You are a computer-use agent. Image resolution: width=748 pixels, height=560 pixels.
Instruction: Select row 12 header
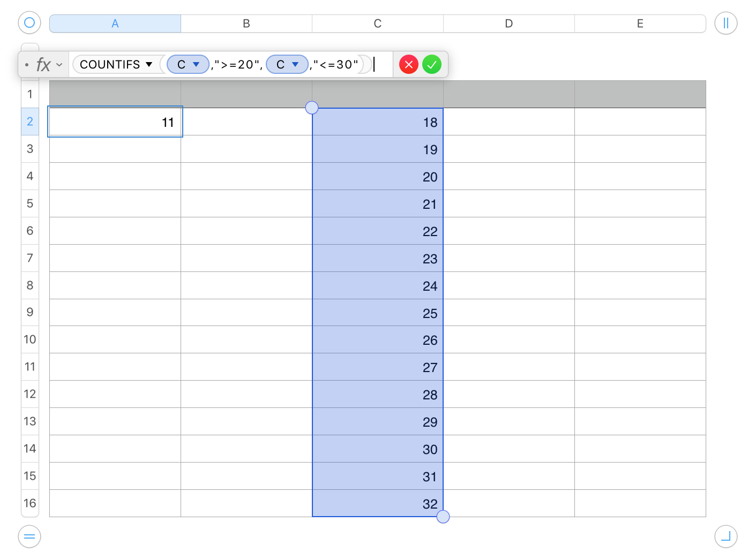click(x=30, y=394)
